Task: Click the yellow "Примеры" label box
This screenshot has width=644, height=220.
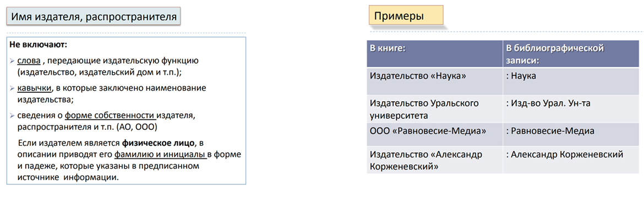Action: point(406,16)
